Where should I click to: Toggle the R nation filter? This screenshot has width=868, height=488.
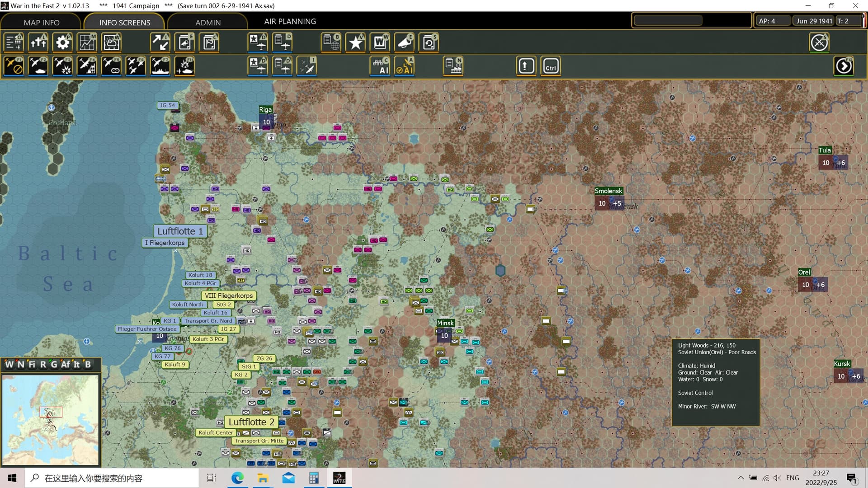[43, 364]
